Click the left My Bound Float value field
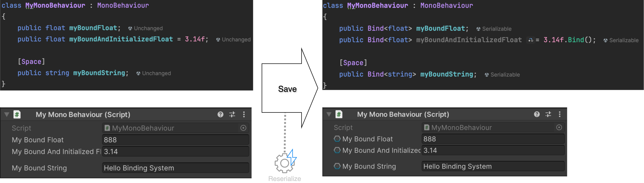644x183 pixels. click(175, 140)
